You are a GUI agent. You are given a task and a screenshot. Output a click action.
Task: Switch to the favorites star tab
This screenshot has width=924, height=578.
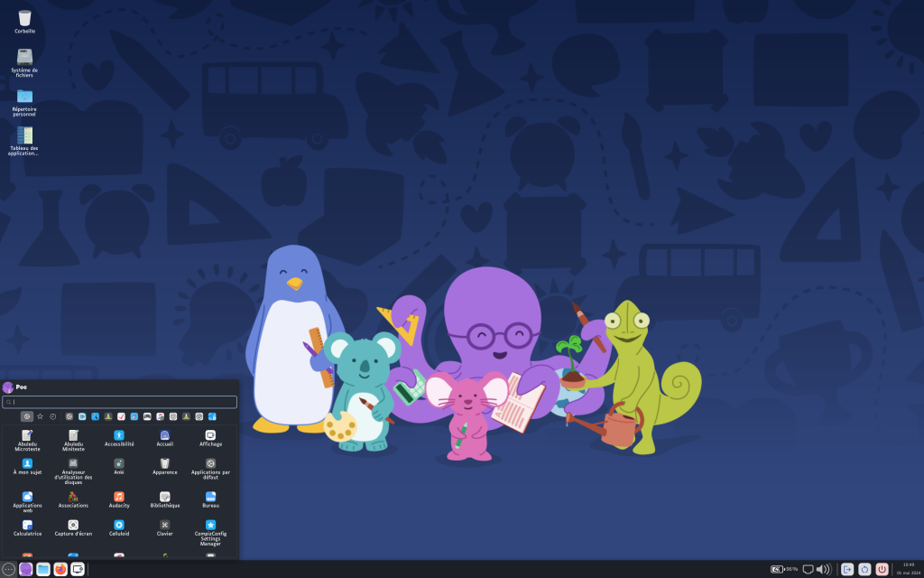pos(40,416)
